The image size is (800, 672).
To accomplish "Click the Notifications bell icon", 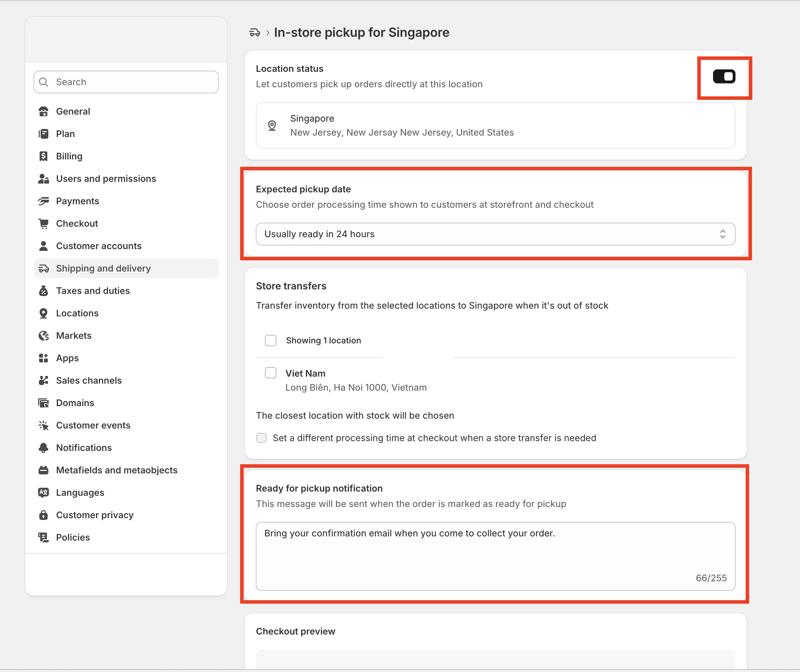I will pyautogui.click(x=43, y=448).
